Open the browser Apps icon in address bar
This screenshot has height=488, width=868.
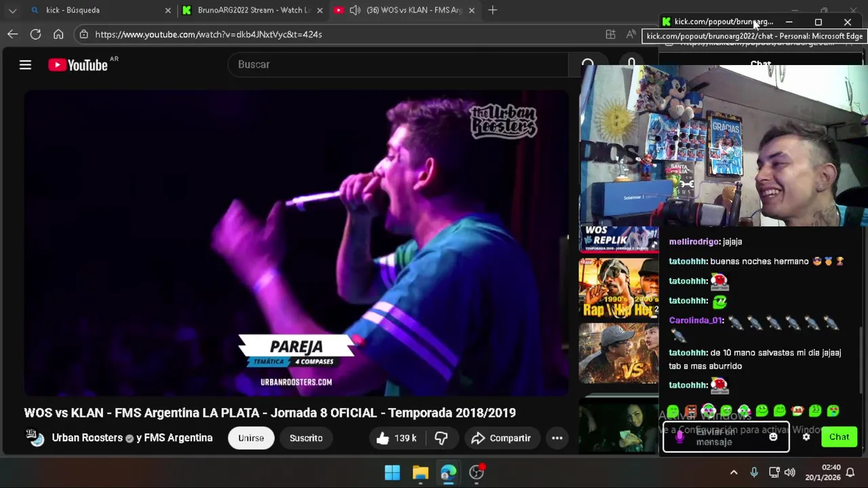(610, 34)
